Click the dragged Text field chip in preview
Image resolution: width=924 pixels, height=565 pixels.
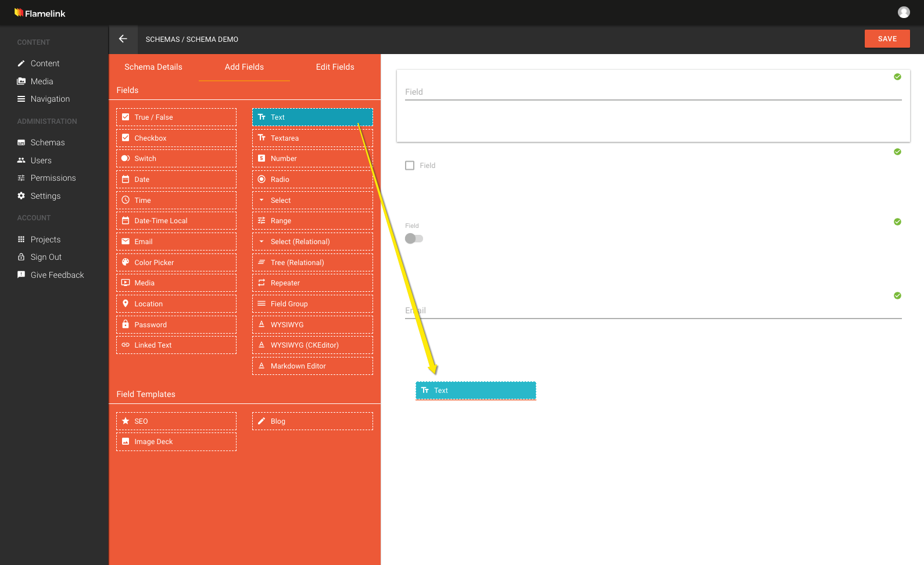[476, 391]
